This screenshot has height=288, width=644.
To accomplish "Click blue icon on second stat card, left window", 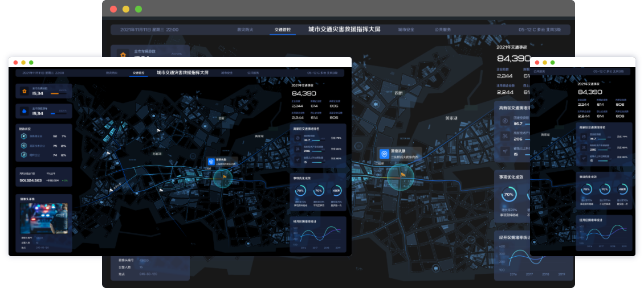I will click(25, 110).
